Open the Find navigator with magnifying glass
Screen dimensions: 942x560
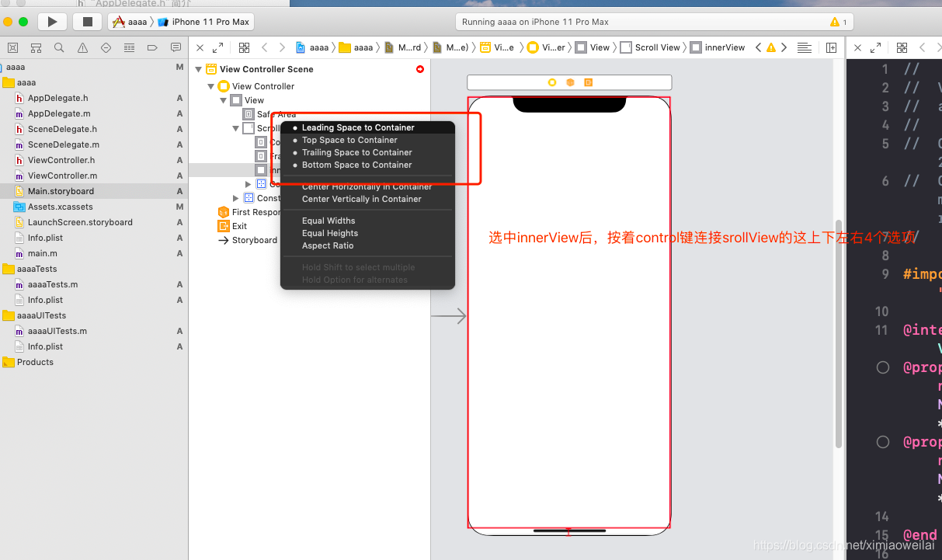(59, 47)
